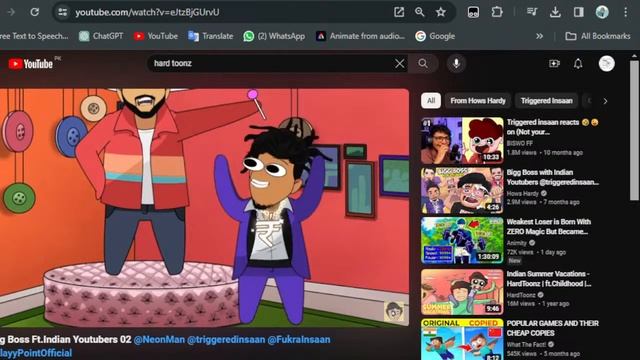
Task: Open Popular Games Cheap Copies thumbnail
Action: tap(462, 339)
